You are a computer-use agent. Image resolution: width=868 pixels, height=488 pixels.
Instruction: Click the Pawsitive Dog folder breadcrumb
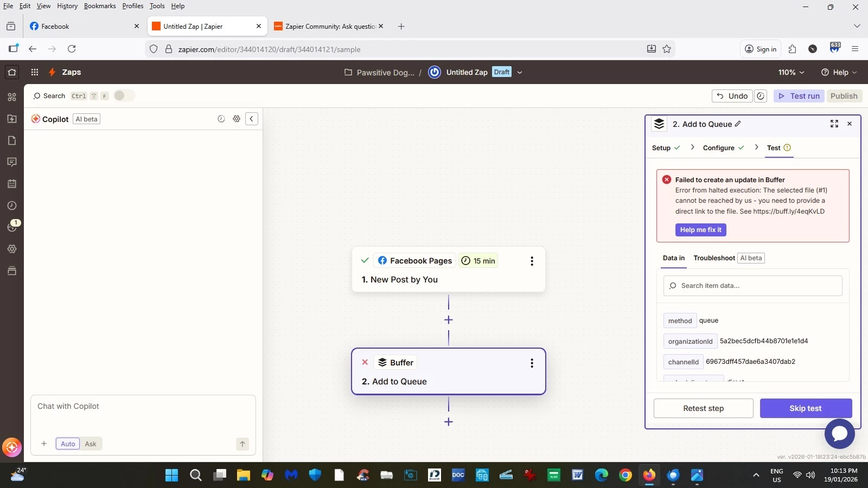(379, 72)
